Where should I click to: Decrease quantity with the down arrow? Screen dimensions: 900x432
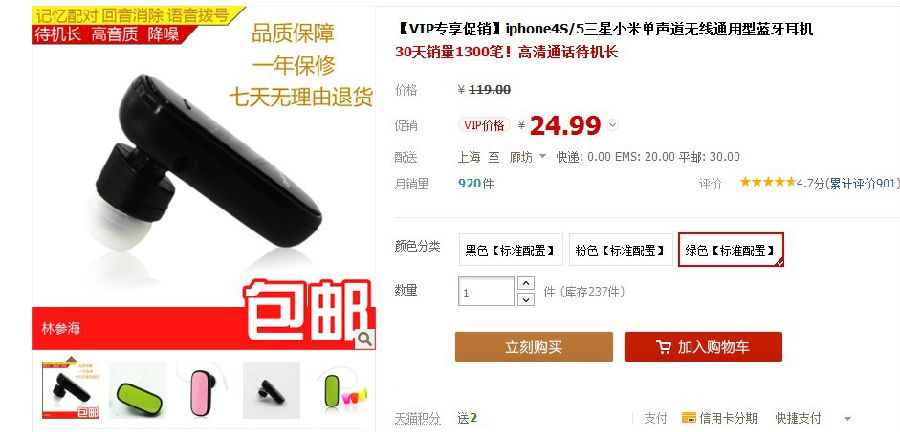(525, 299)
